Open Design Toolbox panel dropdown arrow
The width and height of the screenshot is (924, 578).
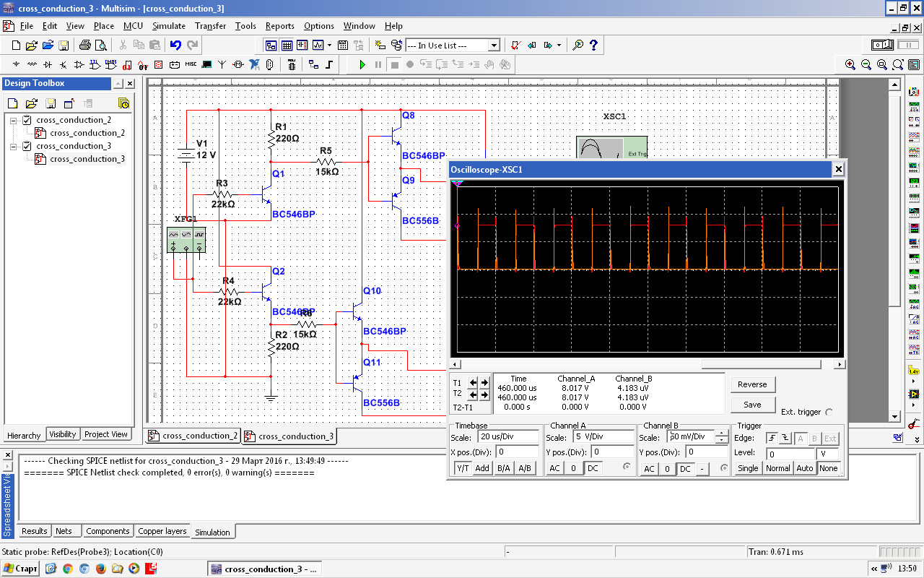tap(119, 84)
